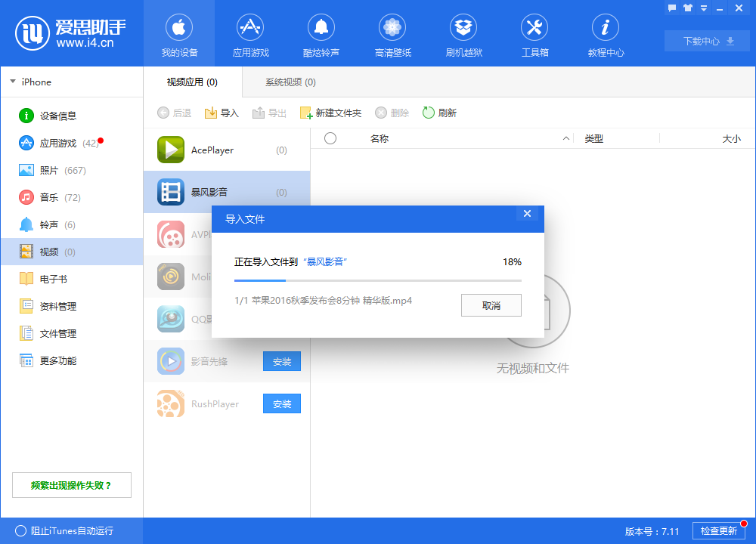Open the title bar dropdown menu icon
The height and width of the screenshot is (544, 756).
[704, 8]
